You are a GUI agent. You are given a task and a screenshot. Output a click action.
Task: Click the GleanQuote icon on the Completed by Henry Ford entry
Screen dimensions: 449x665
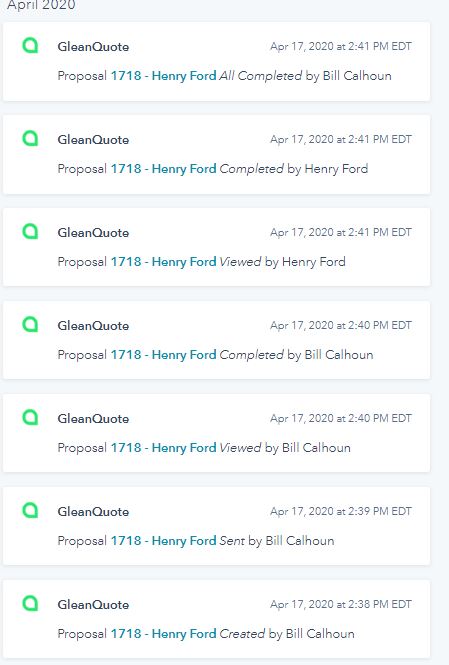(30, 138)
